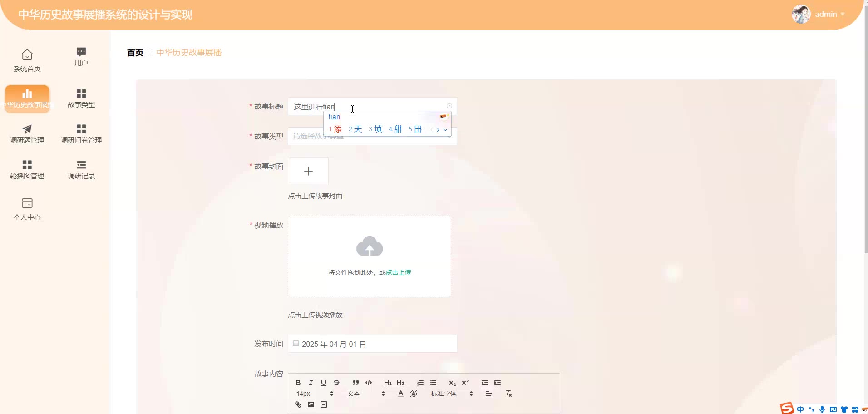This screenshot has height=414, width=868.
Task: Open Sogou skin (shirt) settings
Action: point(844,409)
